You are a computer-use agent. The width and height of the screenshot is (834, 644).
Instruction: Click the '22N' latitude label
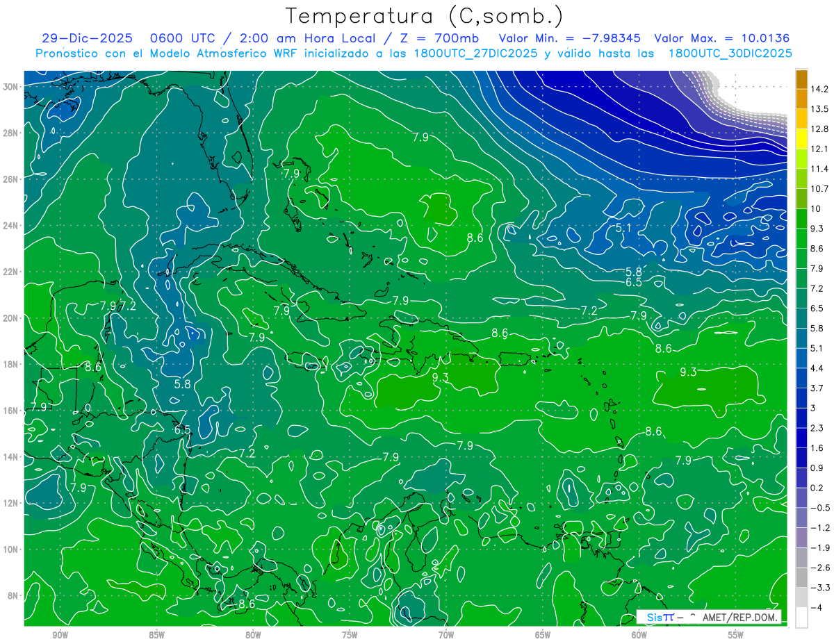coord(10,272)
